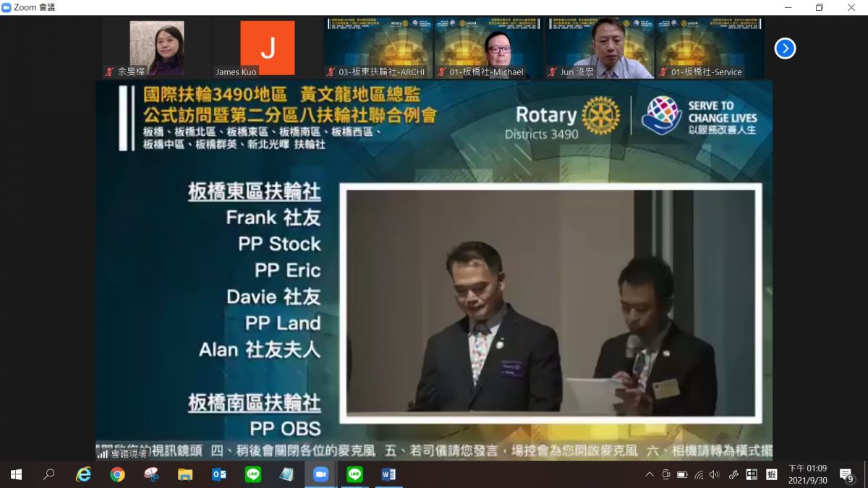
Task: Click the PP OBS name in the slide
Action: pos(285,428)
